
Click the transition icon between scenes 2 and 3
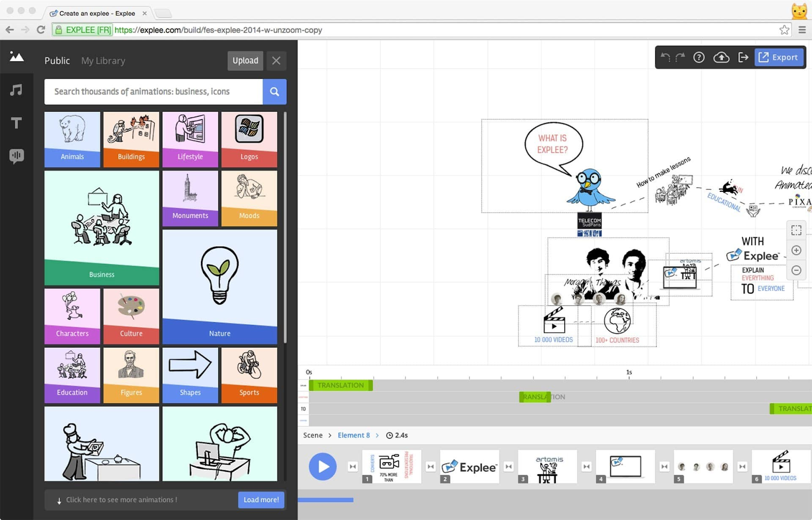509,466
